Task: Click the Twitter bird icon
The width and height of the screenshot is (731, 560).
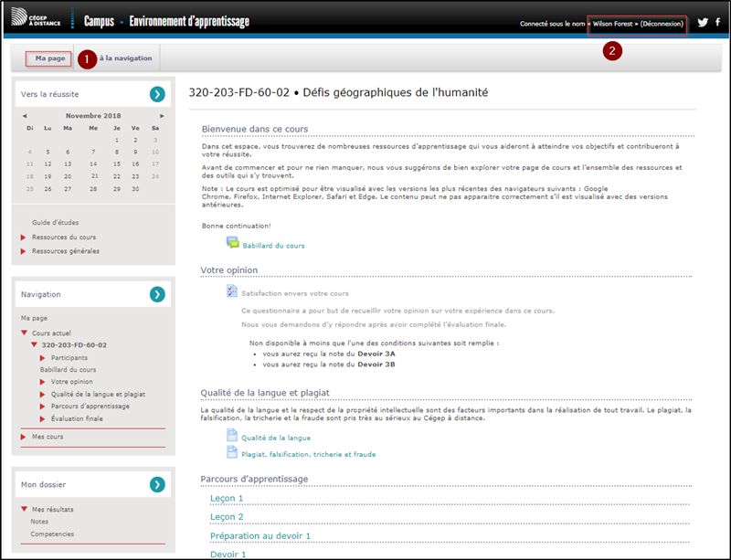Action: pyautogui.click(x=703, y=23)
